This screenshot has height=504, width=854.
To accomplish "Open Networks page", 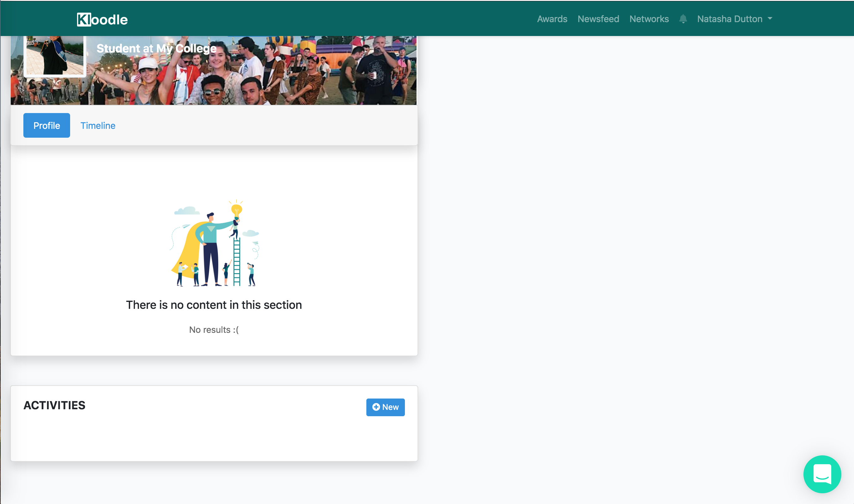I will coord(649,19).
